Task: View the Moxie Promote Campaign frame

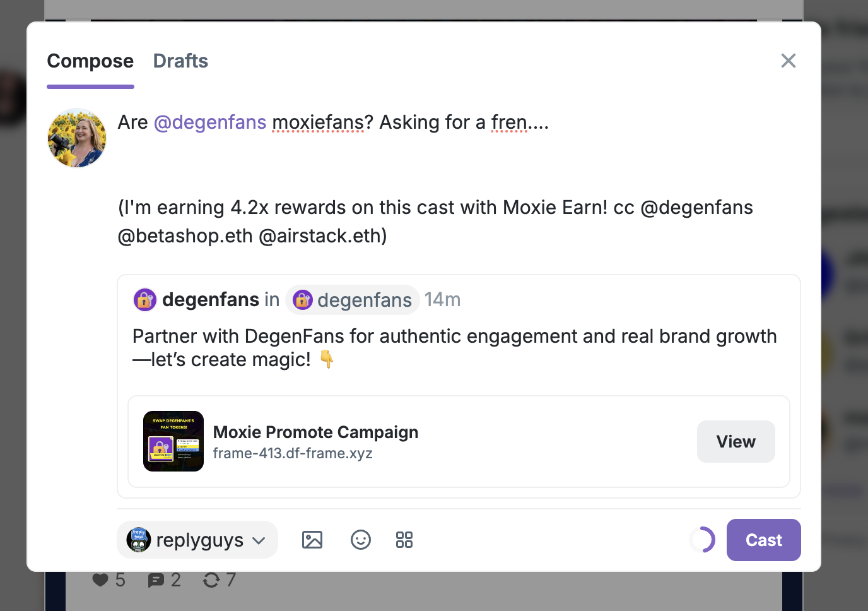Action: 736,441
